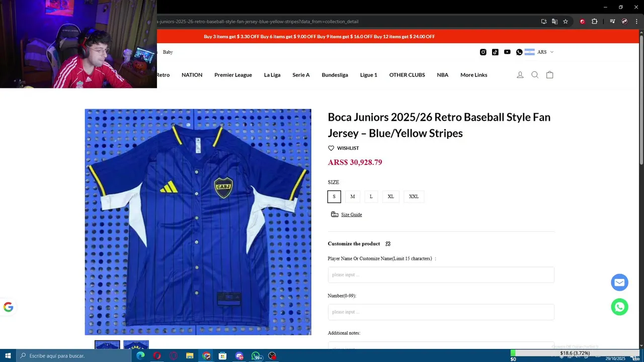The image size is (644, 362).
Task: Open Opera GX from taskbar
Action: coord(174,356)
